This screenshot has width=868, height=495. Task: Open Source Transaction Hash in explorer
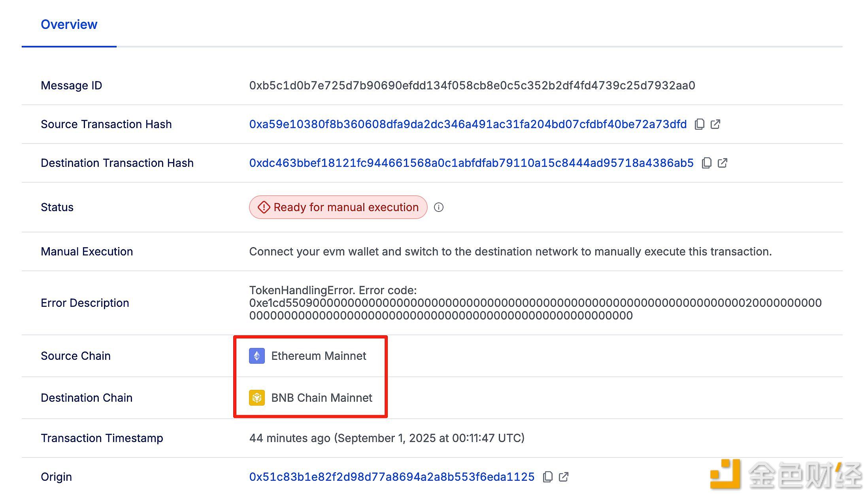click(715, 124)
